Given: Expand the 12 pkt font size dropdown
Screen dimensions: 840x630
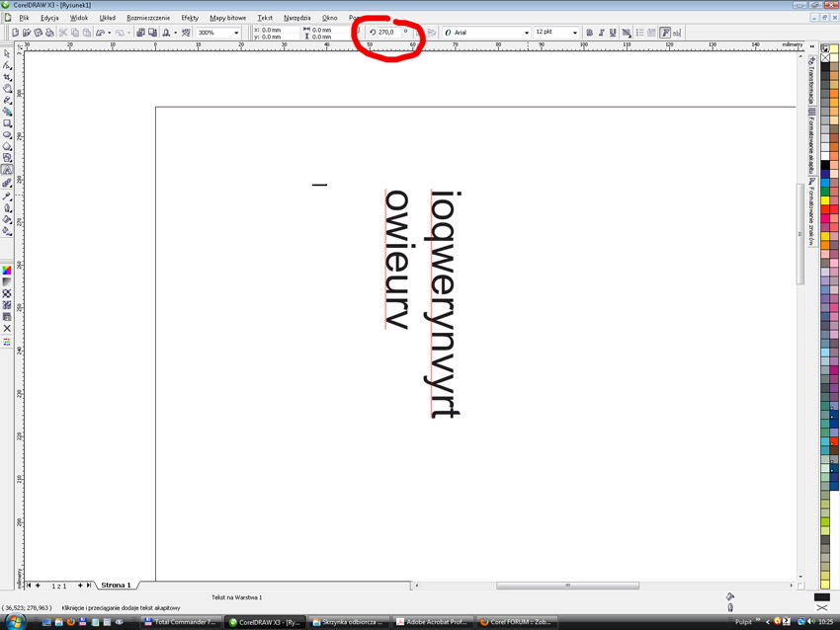Looking at the screenshot, I should (x=575, y=33).
